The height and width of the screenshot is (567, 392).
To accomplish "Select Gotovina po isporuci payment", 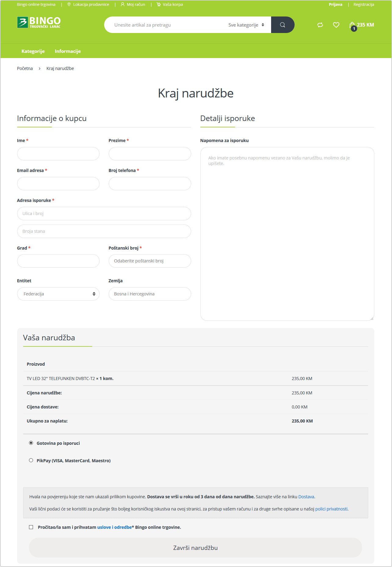I will (31, 443).
